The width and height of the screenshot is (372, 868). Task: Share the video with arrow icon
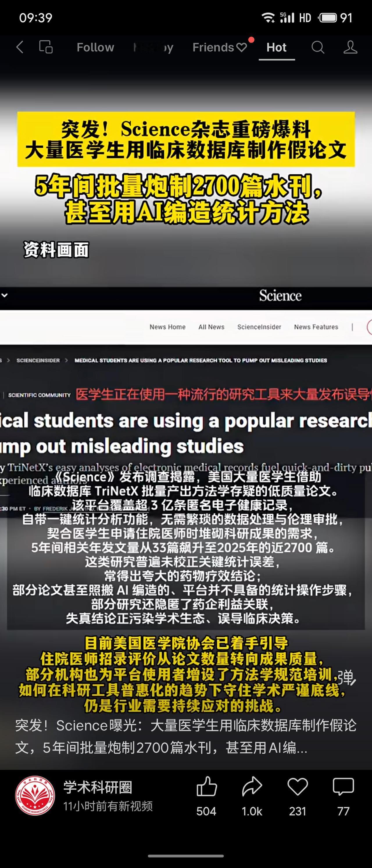(252, 786)
